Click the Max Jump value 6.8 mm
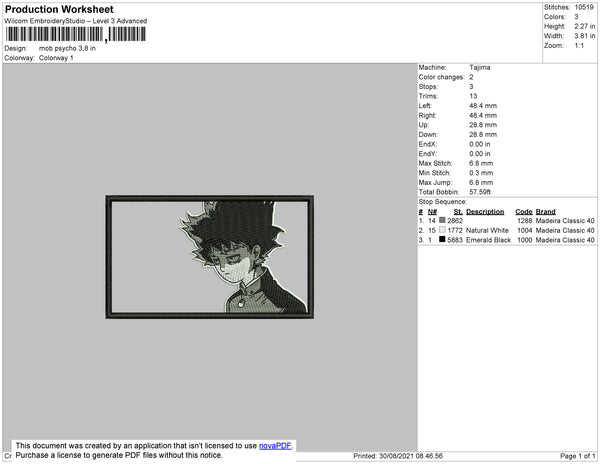600x464 pixels. [481, 182]
